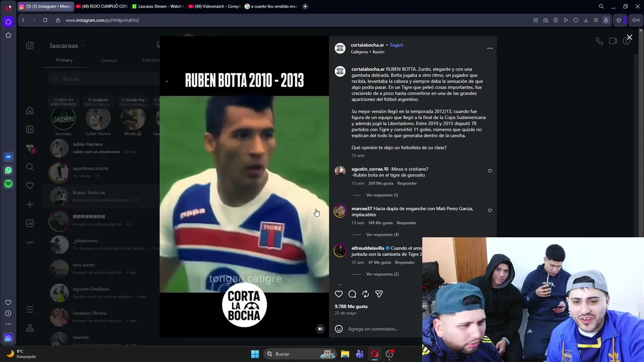The image size is (644, 362).
Task: Open Instagram direct messages sidebar icon
Action: coord(30,148)
